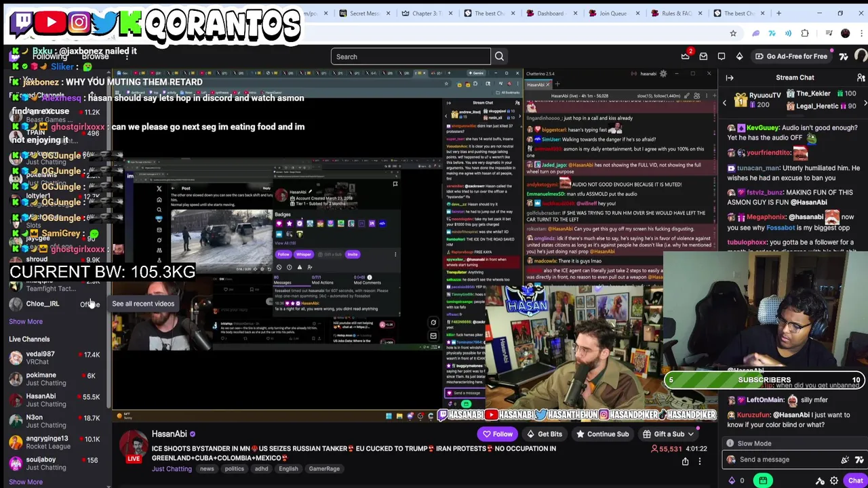Click the adhd tag
Image resolution: width=868 pixels, height=488 pixels.
click(x=261, y=469)
